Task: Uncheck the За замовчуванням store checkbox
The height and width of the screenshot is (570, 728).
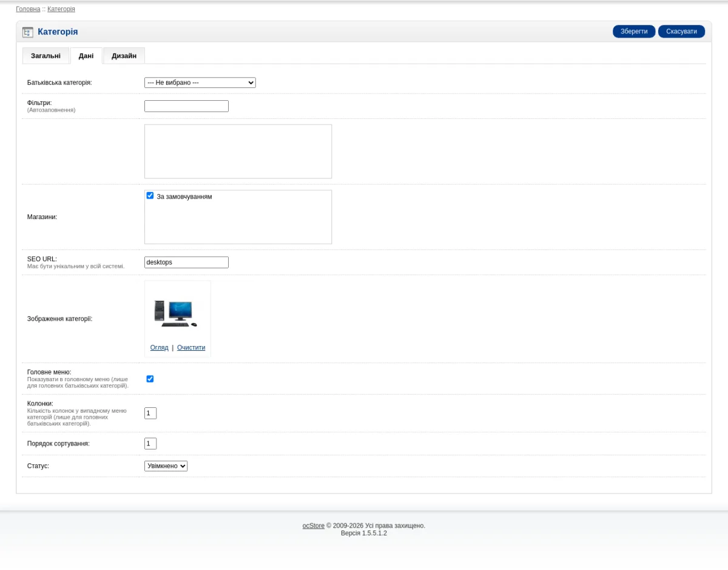Action: (x=150, y=195)
